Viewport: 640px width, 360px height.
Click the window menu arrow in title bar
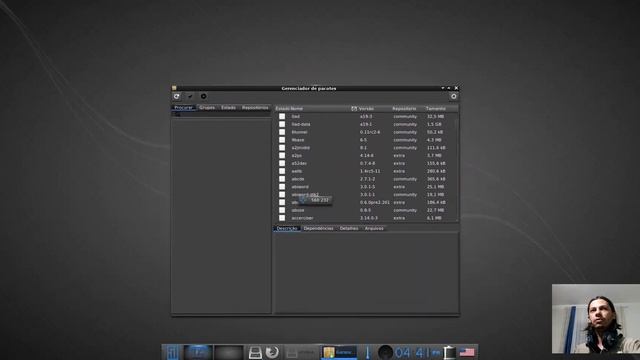[x=442, y=88]
